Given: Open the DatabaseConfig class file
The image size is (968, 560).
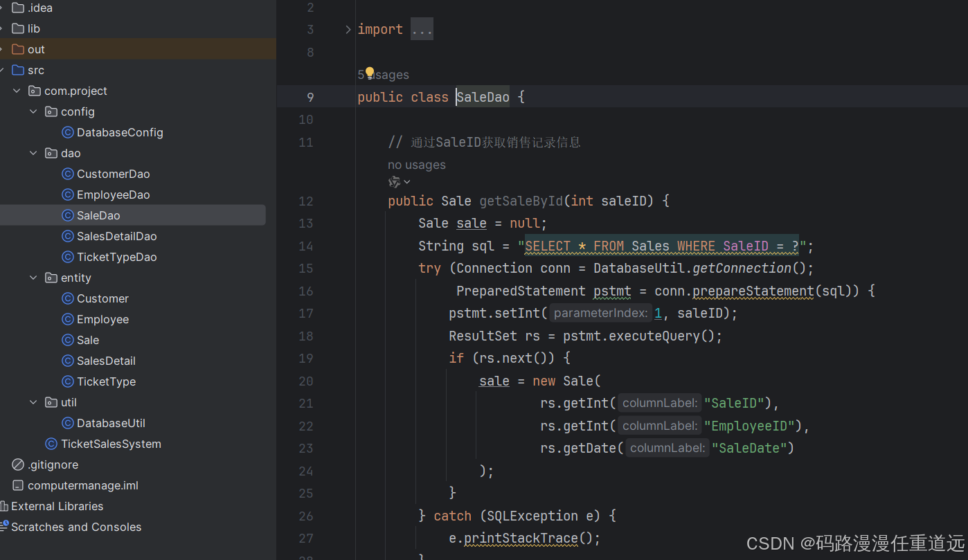Looking at the screenshot, I should (120, 132).
